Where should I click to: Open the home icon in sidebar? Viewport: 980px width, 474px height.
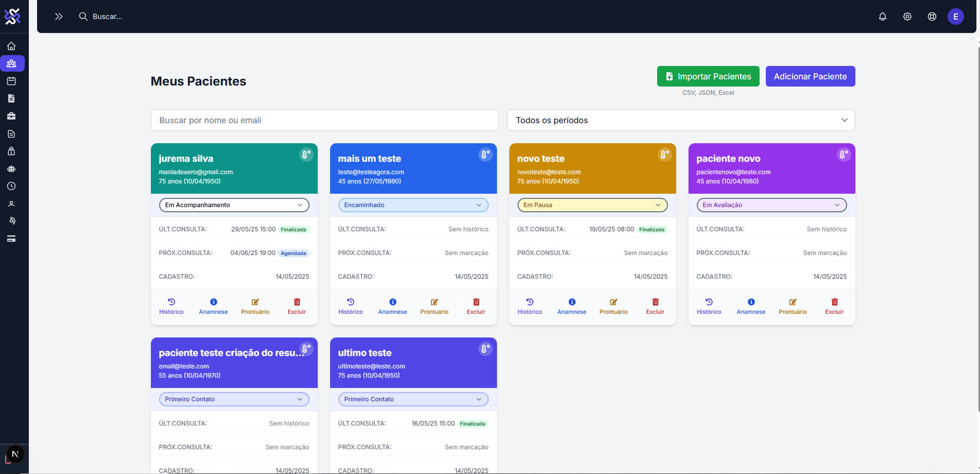point(11,46)
